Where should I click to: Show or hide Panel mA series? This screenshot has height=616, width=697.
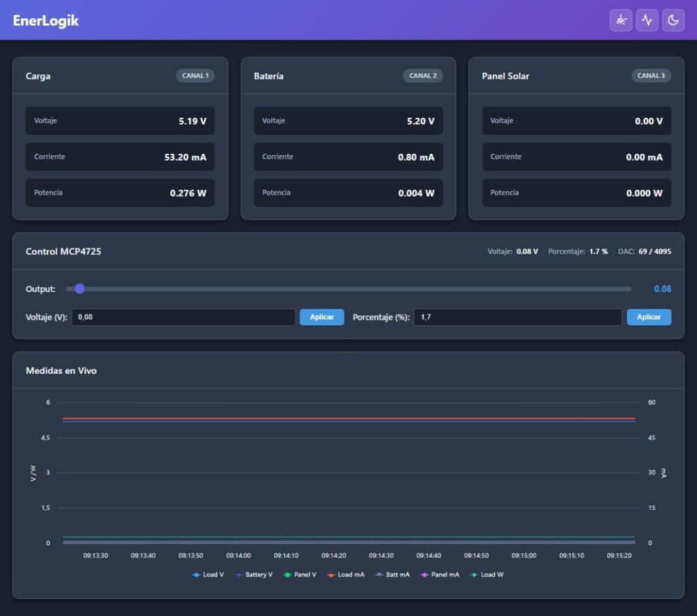coord(440,574)
